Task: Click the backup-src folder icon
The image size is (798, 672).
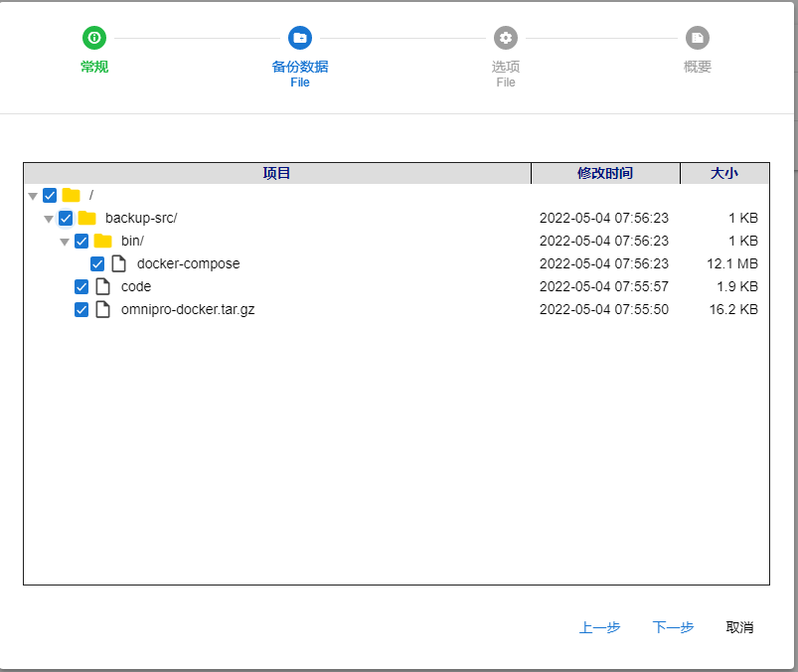Action: tap(86, 218)
